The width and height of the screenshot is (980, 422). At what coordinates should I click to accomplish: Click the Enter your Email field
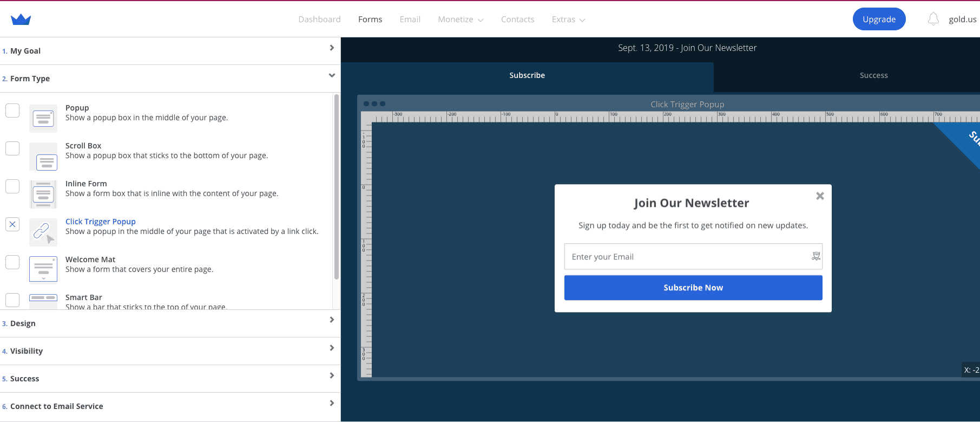687,257
